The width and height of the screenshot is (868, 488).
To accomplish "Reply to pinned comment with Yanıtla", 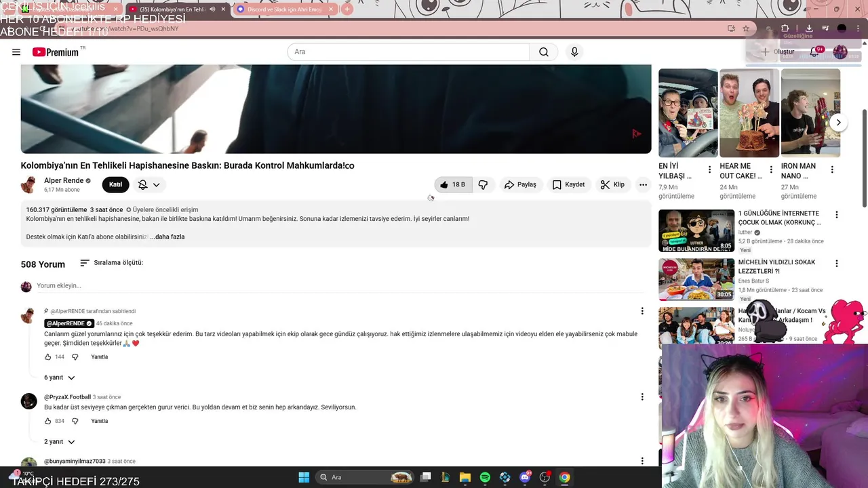I will point(100,357).
